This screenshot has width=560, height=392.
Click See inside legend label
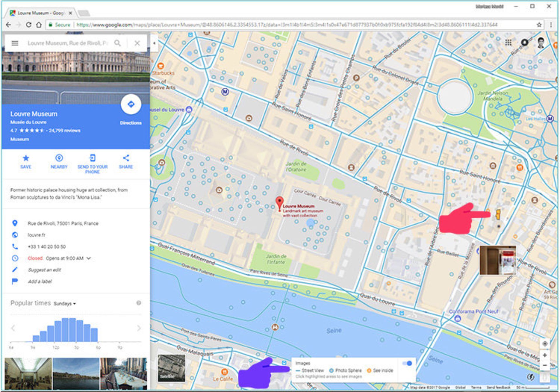pos(383,370)
